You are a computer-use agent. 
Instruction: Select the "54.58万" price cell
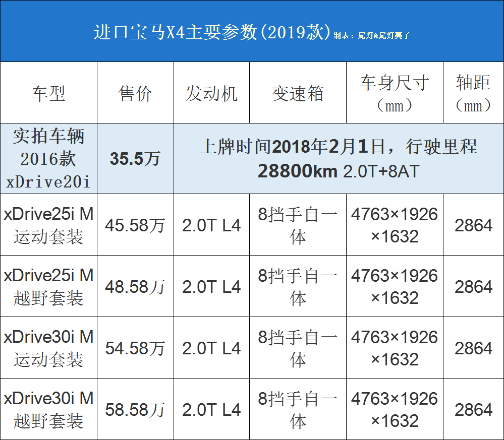click(135, 348)
